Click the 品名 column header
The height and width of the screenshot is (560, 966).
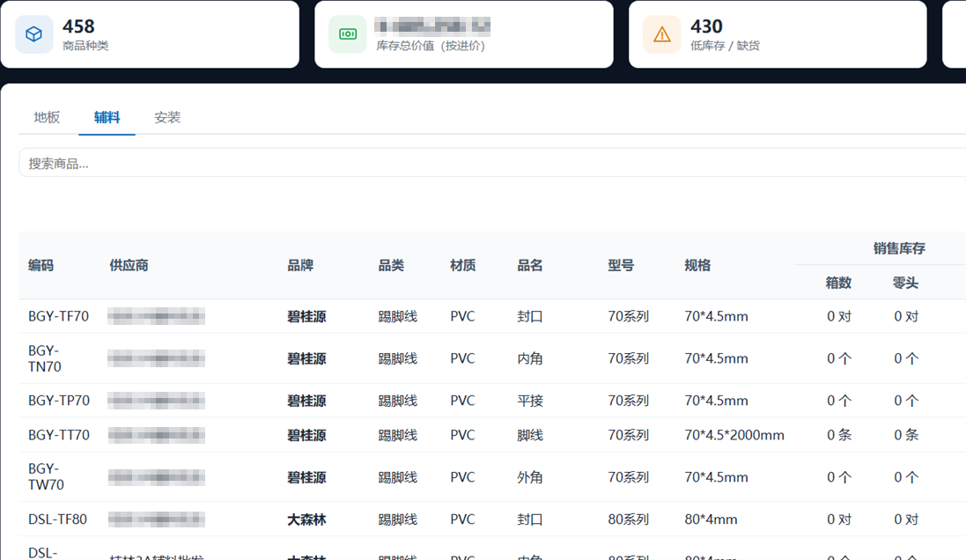click(530, 266)
